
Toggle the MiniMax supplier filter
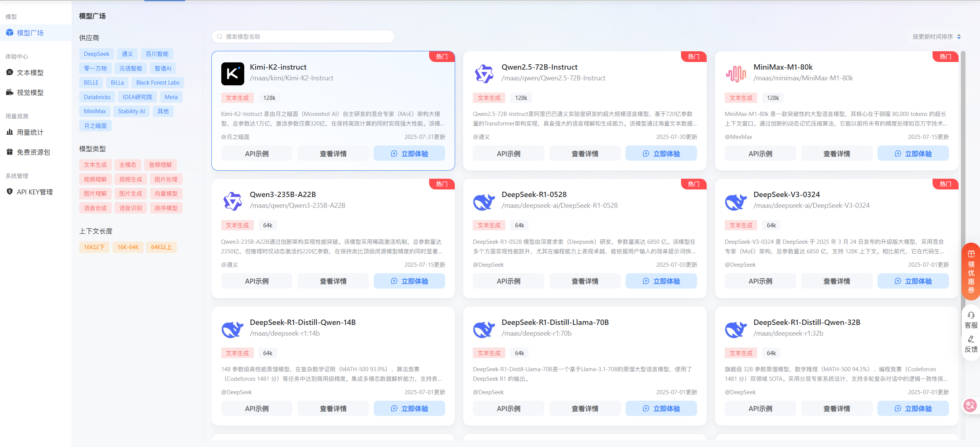click(x=95, y=111)
